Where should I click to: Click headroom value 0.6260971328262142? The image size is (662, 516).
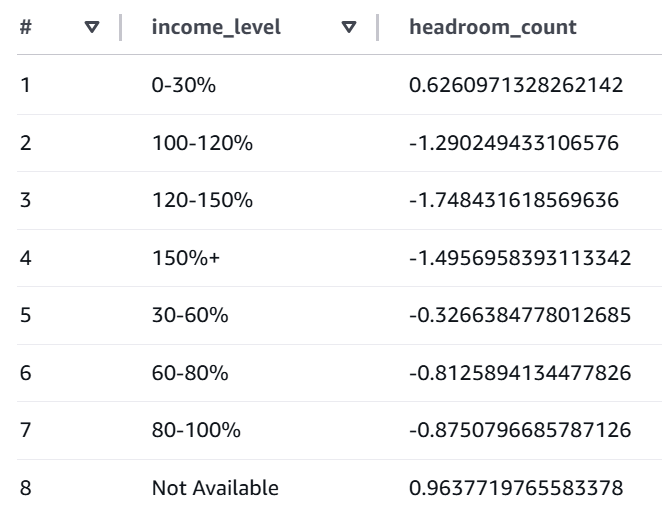coord(515,86)
